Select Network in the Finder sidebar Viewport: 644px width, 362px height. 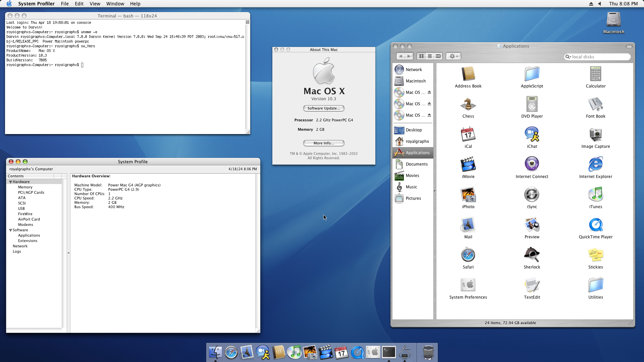pos(413,70)
